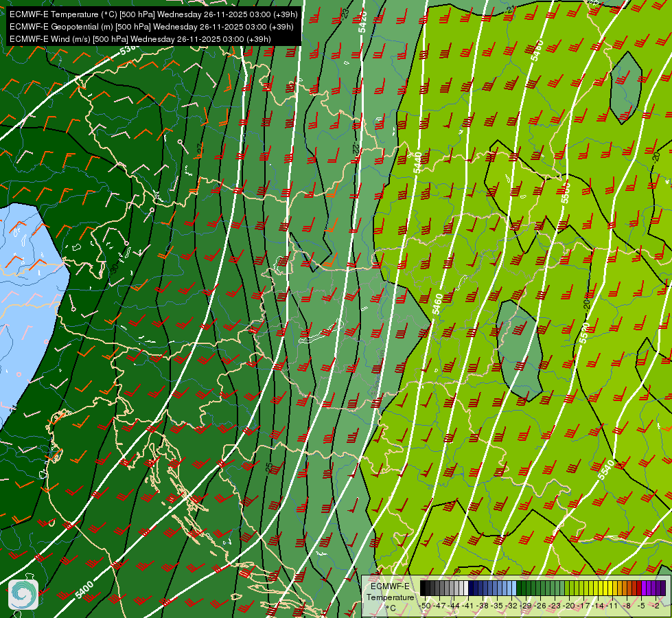Select the ECMWF-E Temperature 500 hPa title line

click(154, 14)
